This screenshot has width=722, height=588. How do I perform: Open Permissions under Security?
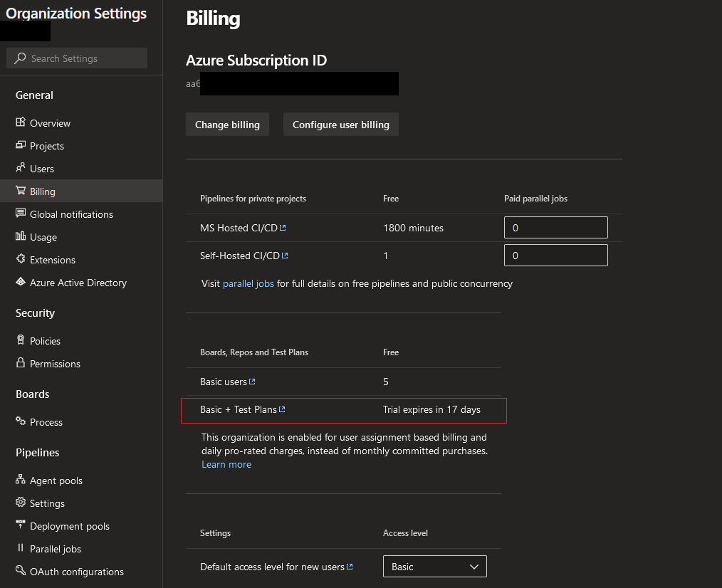point(56,364)
